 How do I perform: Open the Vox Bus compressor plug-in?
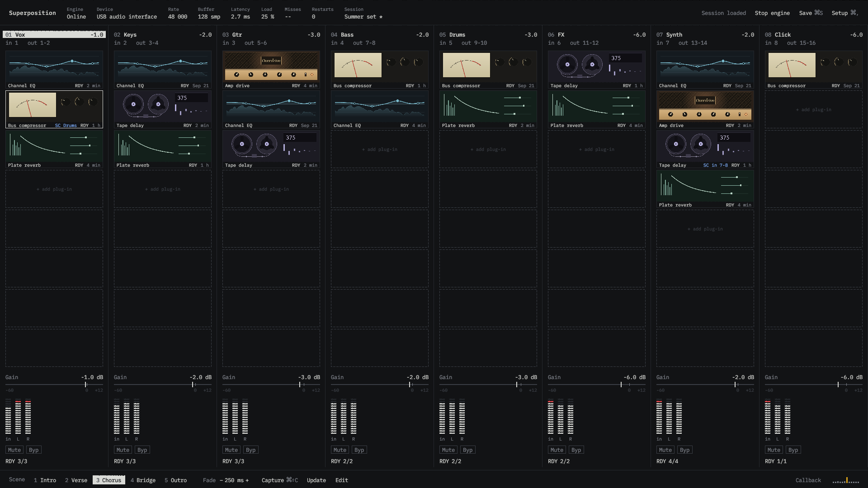(x=54, y=109)
